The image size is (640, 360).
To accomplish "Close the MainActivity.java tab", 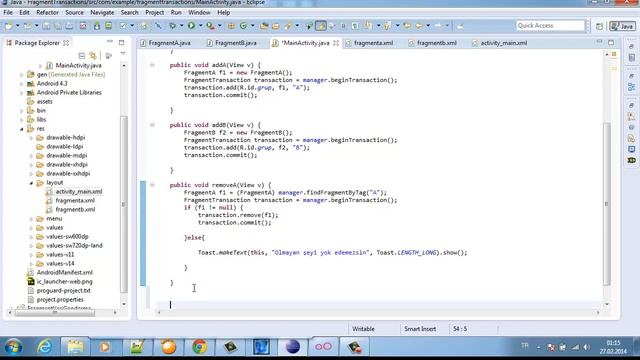I will (x=336, y=43).
